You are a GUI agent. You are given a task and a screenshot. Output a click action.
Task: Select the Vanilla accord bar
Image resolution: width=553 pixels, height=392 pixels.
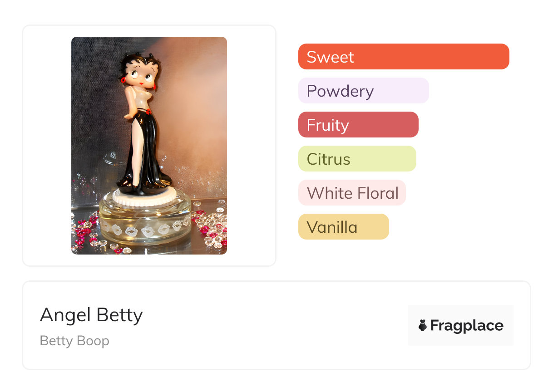[x=344, y=227]
